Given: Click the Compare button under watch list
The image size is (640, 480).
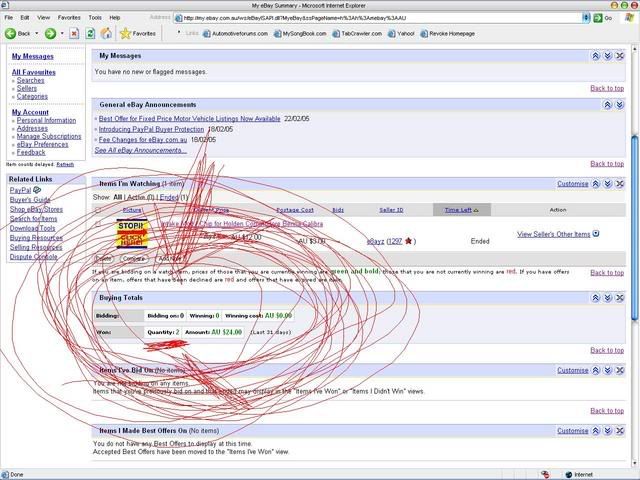Looking at the screenshot, I should tap(134, 258).
